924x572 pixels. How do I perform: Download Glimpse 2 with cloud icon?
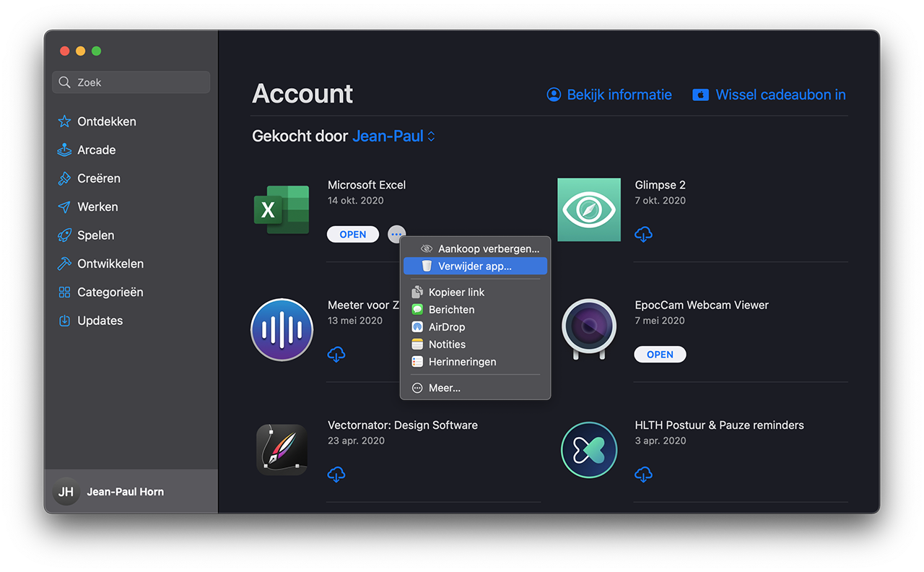coord(643,234)
